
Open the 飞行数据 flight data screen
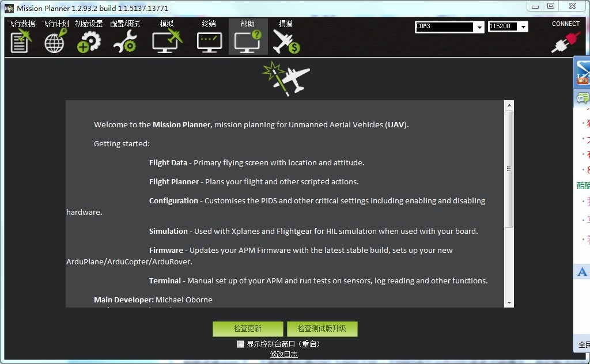(x=21, y=37)
